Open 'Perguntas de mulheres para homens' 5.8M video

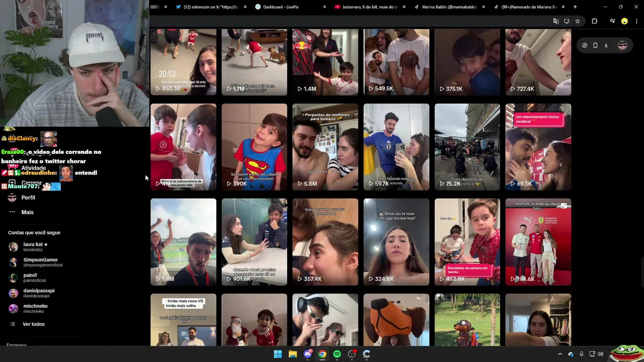325,147
